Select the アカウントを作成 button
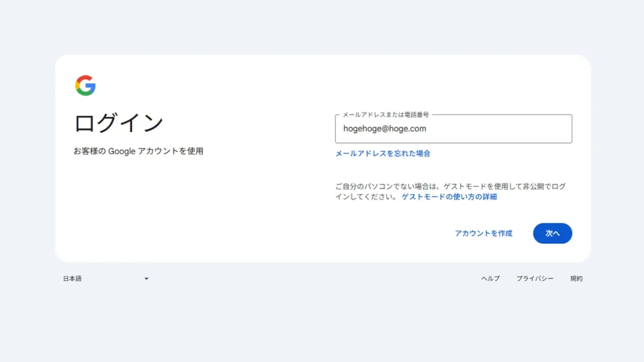The height and width of the screenshot is (362, 644). click(483, 233)
